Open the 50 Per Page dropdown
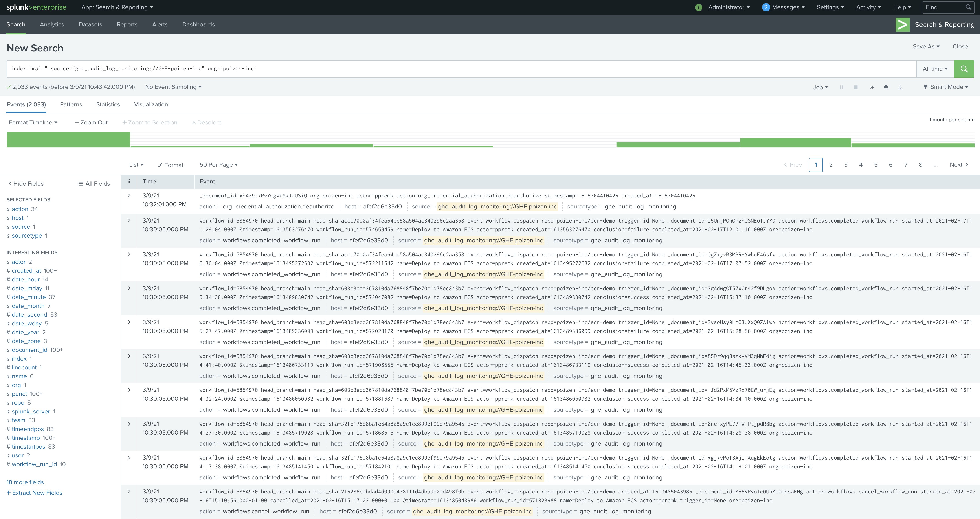 [x=218, y=165]
